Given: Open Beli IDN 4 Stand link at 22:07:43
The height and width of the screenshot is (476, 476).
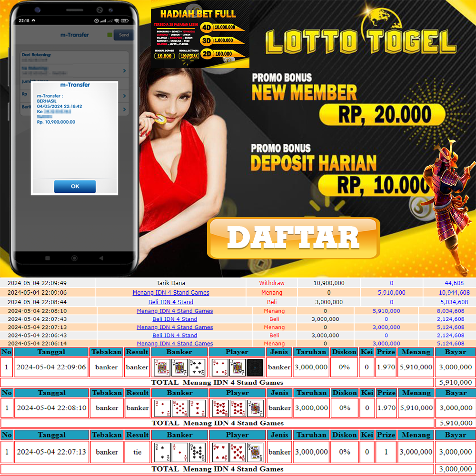Looking at the screenshot, I should click(175, 319).
